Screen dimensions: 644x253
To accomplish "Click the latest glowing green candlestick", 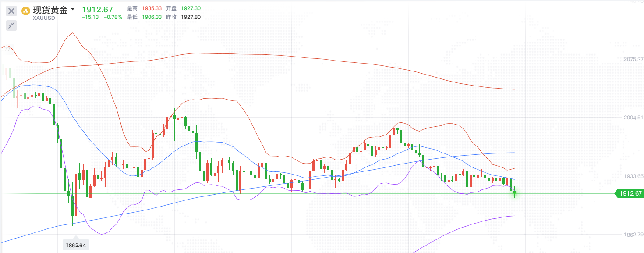I will (514, 192).
